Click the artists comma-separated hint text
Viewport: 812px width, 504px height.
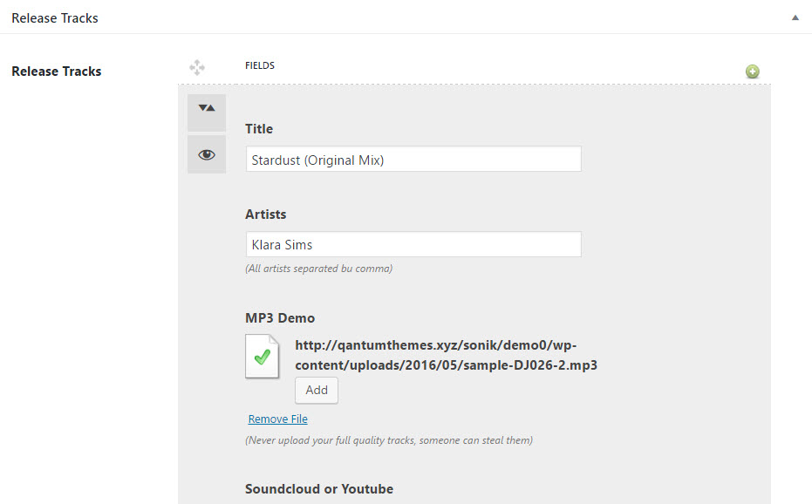318,269
